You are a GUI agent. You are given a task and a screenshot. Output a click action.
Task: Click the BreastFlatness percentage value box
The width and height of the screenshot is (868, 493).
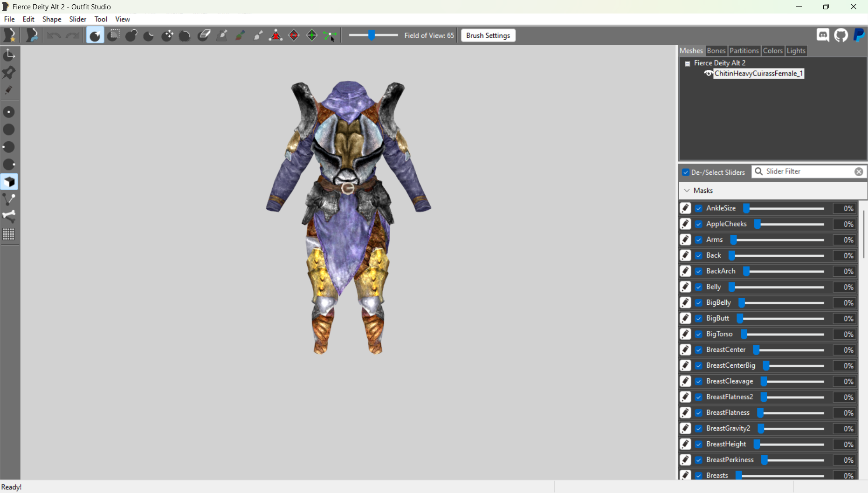(x=845, y=413)
